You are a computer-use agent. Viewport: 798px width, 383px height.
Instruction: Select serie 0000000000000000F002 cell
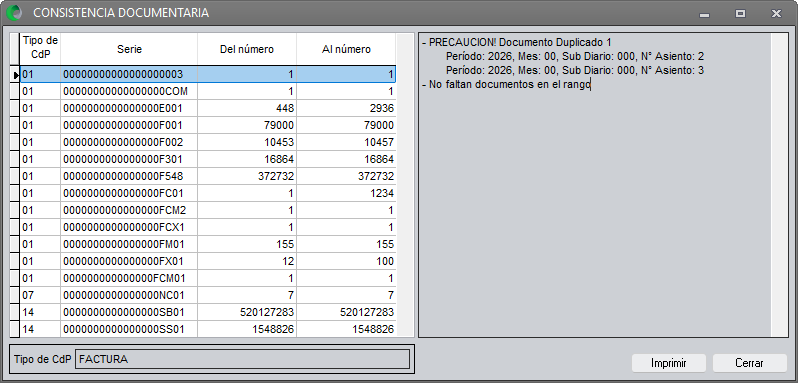tap(129, 142)
